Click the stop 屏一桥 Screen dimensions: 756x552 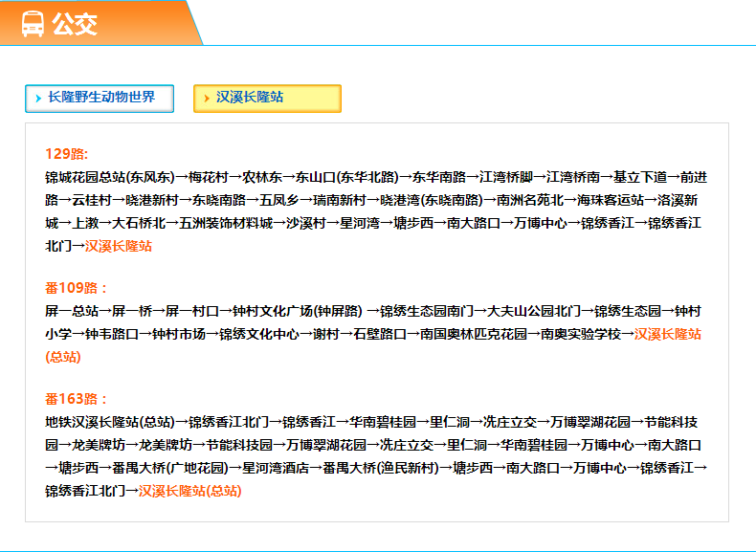[132, 311]
